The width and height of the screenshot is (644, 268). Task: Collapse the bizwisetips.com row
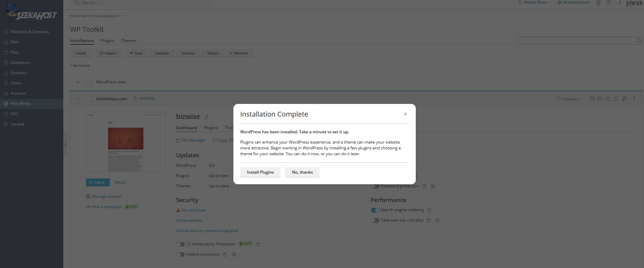[x=78, y=99]
